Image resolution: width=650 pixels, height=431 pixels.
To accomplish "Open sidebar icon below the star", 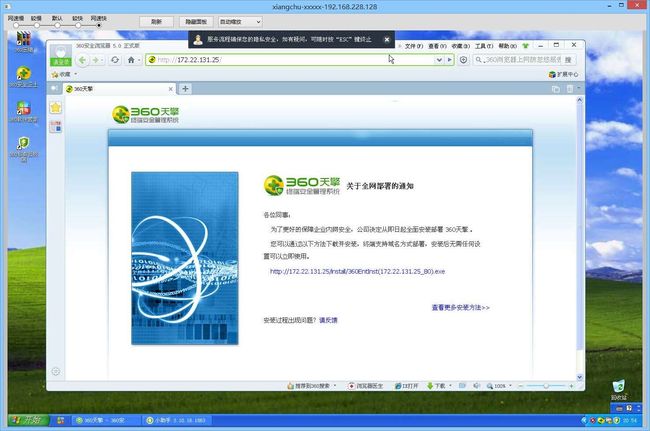I will pos(56,126).
